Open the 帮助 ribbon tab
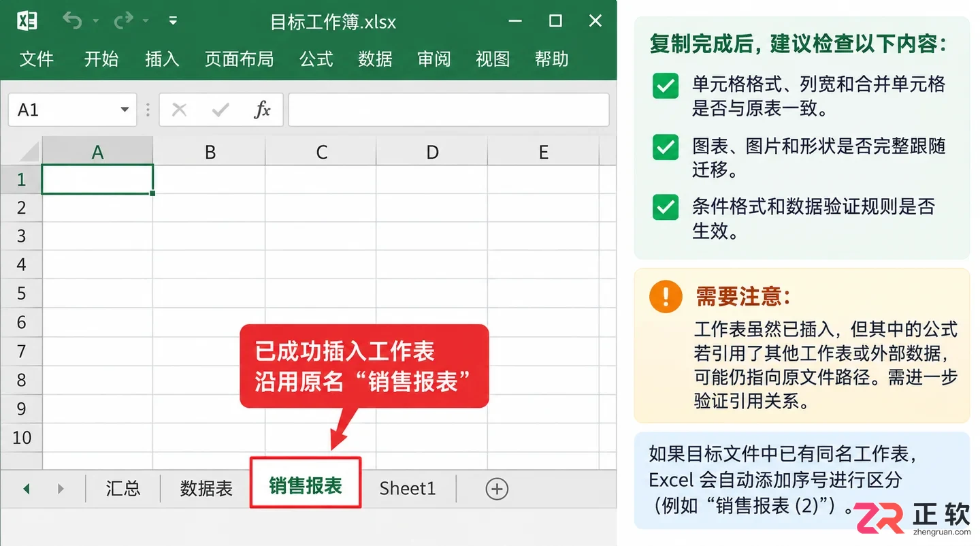Screen dimensions: 980x546 (x=552, y=59)
